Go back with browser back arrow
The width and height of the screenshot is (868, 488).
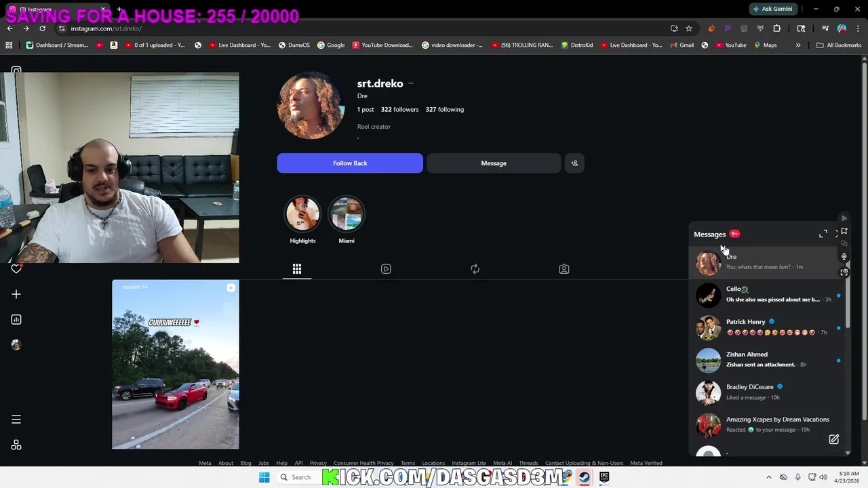click(9, 28)
